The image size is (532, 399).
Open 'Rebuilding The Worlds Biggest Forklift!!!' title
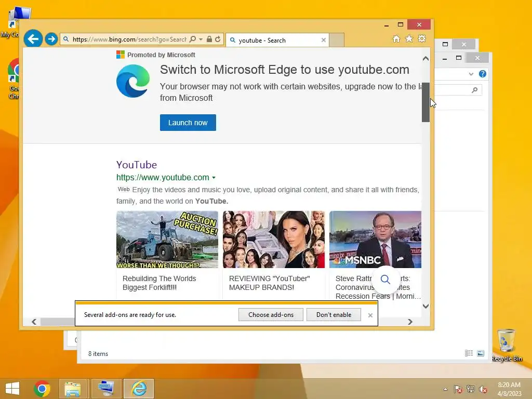click(159, 283)
